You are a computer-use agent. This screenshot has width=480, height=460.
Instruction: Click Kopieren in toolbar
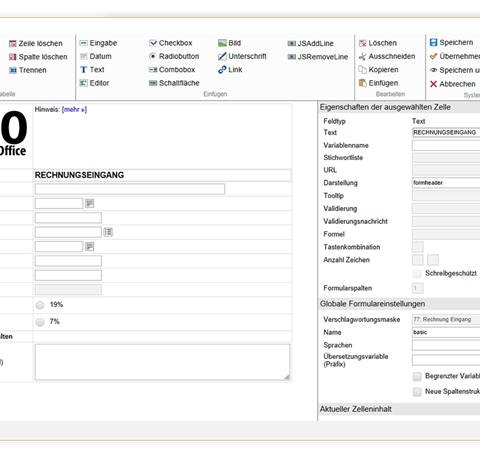click(378, 70)
